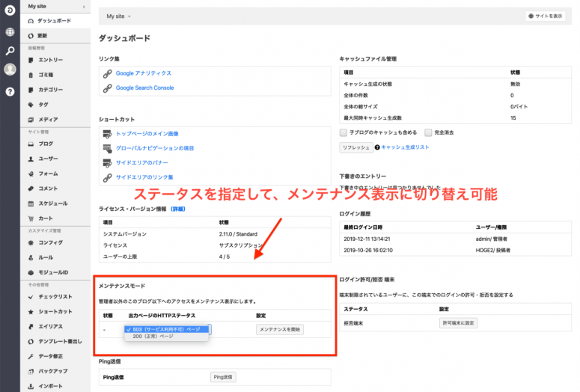The width and height of the screenshot is (580, 392).
Task: Click the Ping送信 button
Action: coord(223,377)
